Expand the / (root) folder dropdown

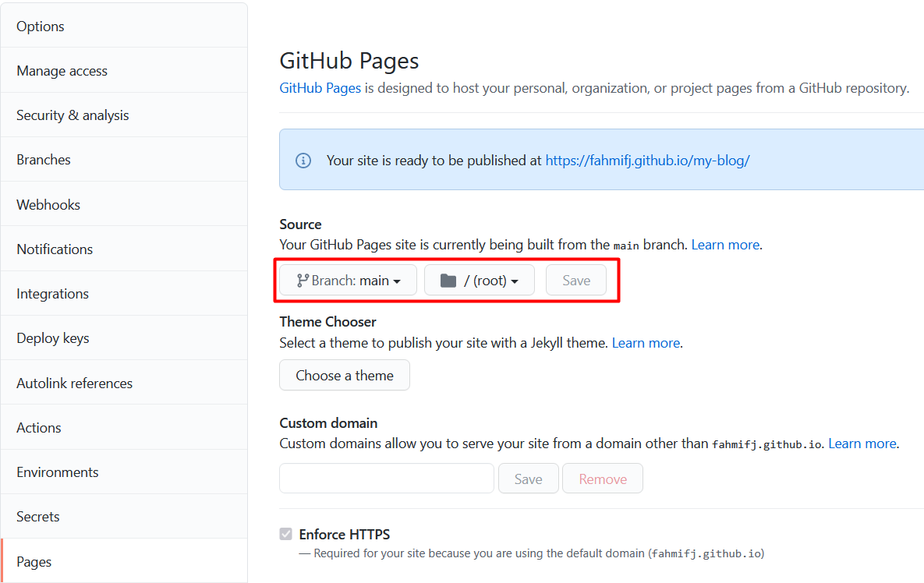(x=480, y=281)
